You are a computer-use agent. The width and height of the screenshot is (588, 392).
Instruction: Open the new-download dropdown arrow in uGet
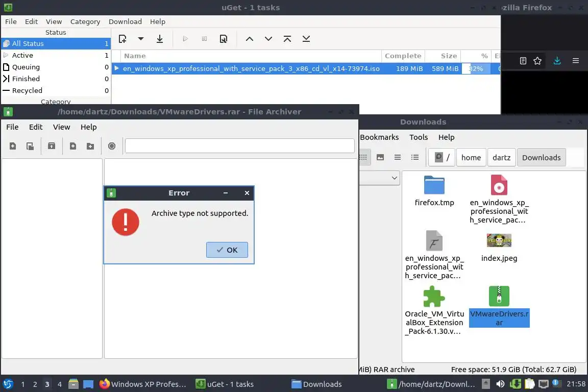[x=141, y=39]
